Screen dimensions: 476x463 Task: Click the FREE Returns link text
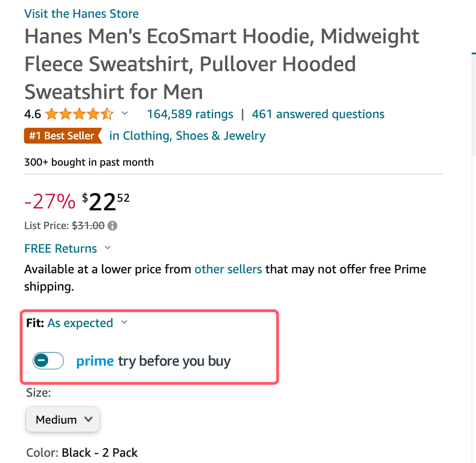point(61,248)
